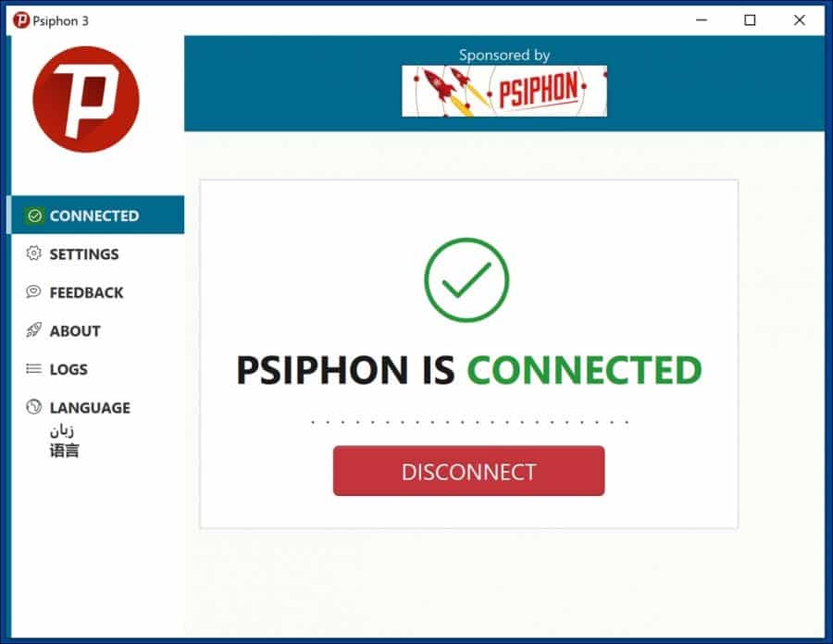Image resolution: width=833 pixels, height=644 pixels.
Task: Click the DISCONNECT button
Action: coord(468,471)
